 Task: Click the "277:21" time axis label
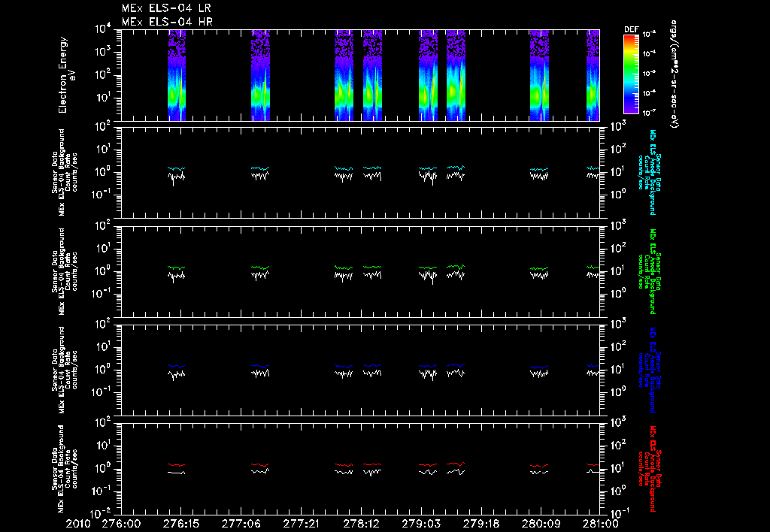(301, 524)
